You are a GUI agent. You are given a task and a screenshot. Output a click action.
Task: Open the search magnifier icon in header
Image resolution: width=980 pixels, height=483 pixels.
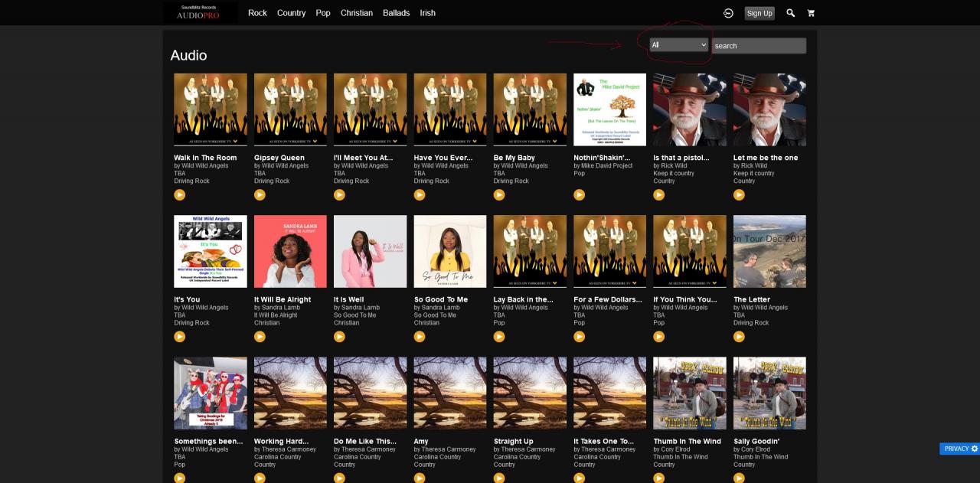click(790, 13)
